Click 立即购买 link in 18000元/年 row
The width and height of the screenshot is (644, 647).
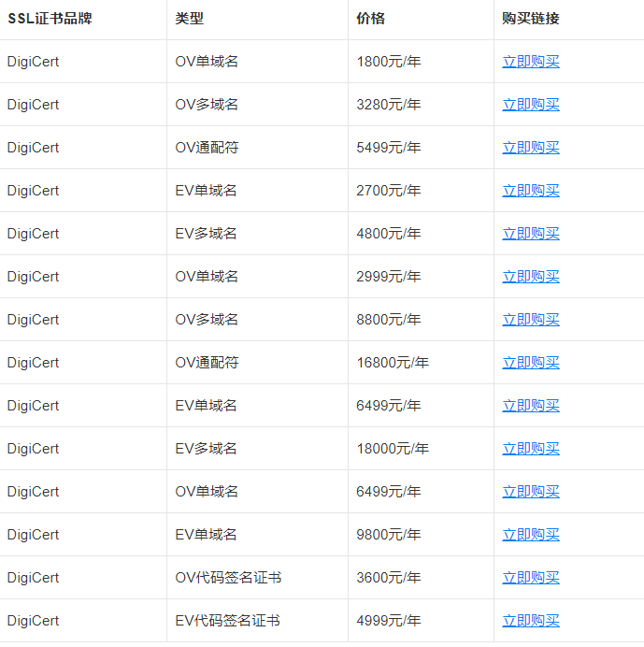pos(531,449)
